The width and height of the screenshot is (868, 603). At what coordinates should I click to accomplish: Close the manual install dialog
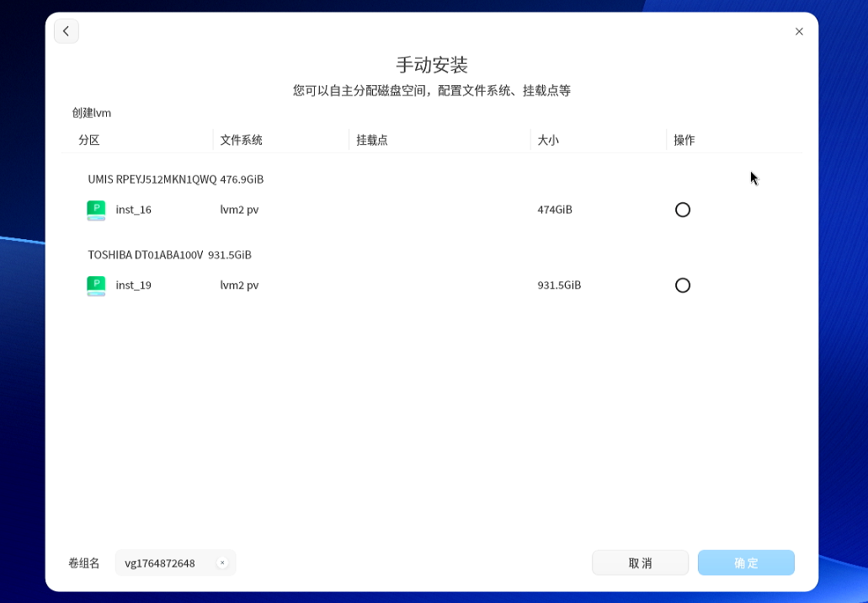799,31
